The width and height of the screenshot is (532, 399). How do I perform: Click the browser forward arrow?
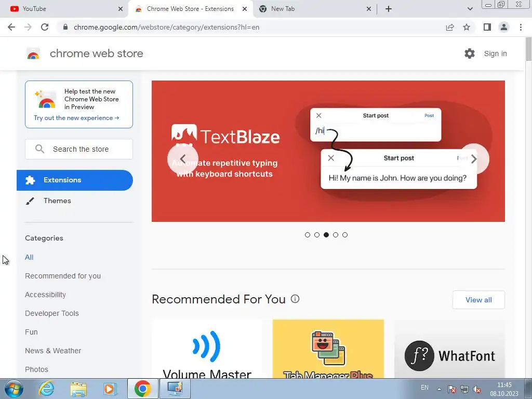pyautogui.click(x=28, y=27)
